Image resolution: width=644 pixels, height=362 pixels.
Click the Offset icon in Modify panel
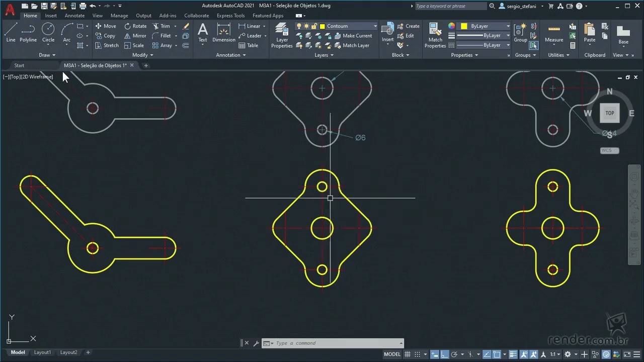pos(186,45)
